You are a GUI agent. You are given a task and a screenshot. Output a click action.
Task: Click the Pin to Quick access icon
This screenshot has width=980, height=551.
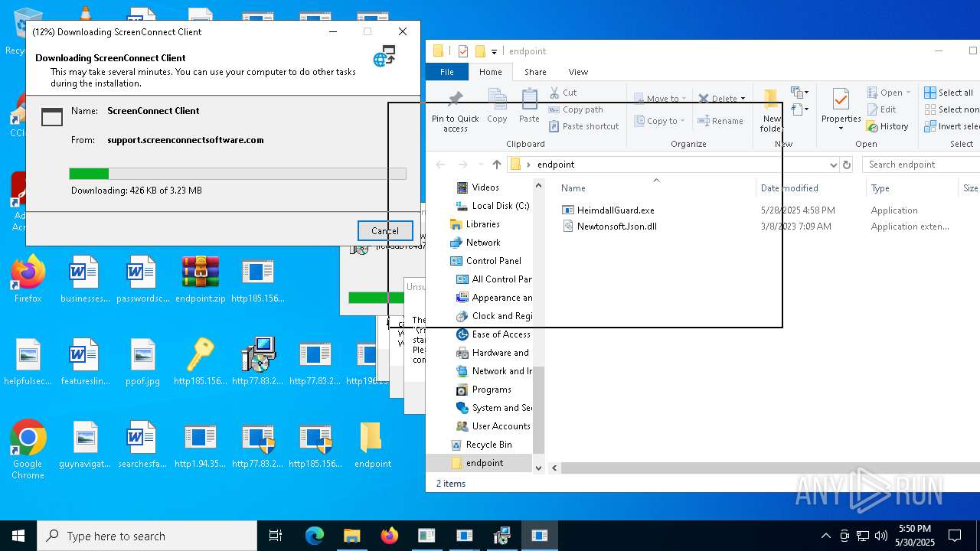(455, 99)
